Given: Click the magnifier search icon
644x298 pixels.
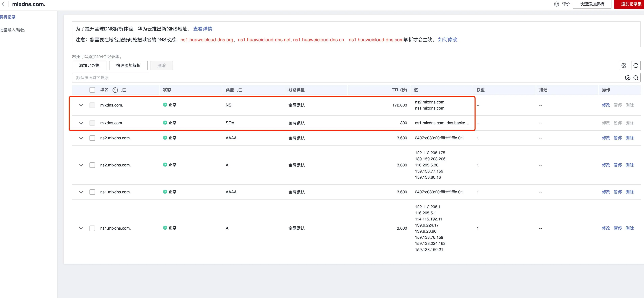Looking at the screenshot, I should tap(636, 78).
